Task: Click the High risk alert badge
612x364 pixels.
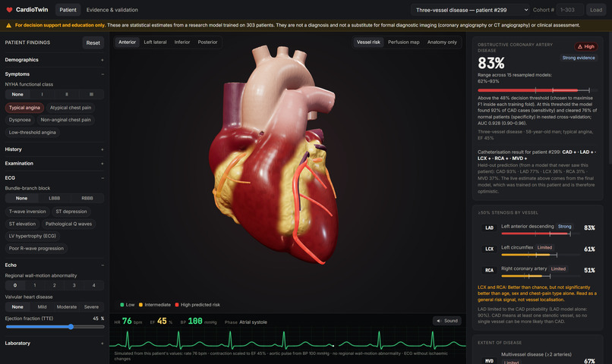Action: pos(586,46)
